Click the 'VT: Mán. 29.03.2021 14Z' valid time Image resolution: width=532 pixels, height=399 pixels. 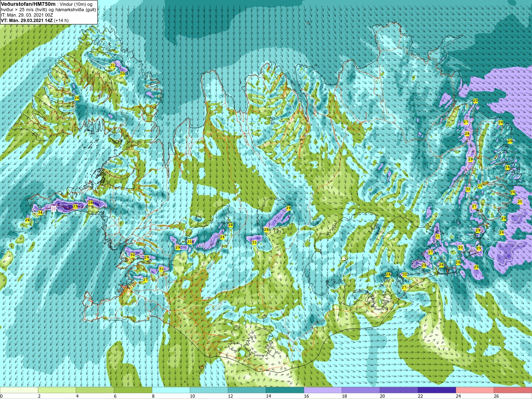coord(27,20)
